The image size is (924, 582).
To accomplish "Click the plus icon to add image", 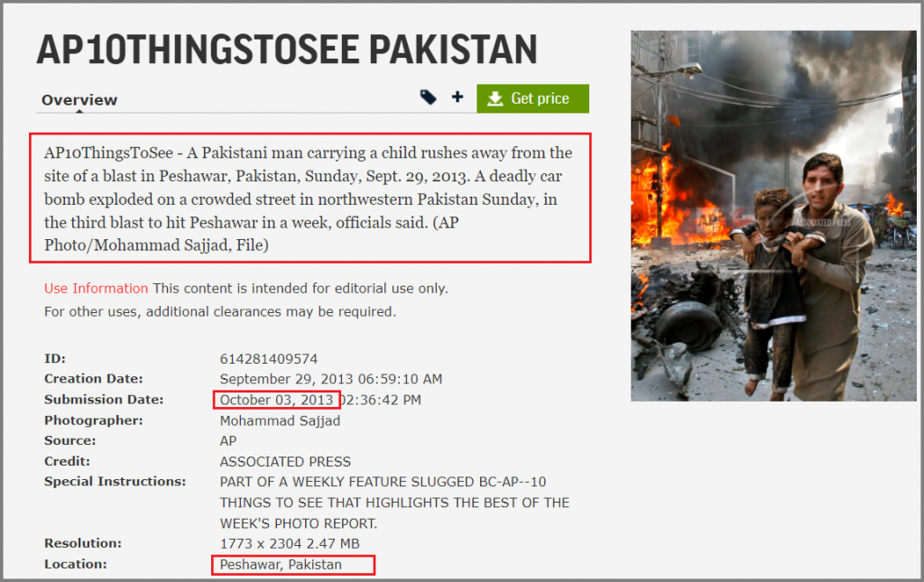I will (x=457, y=97).
